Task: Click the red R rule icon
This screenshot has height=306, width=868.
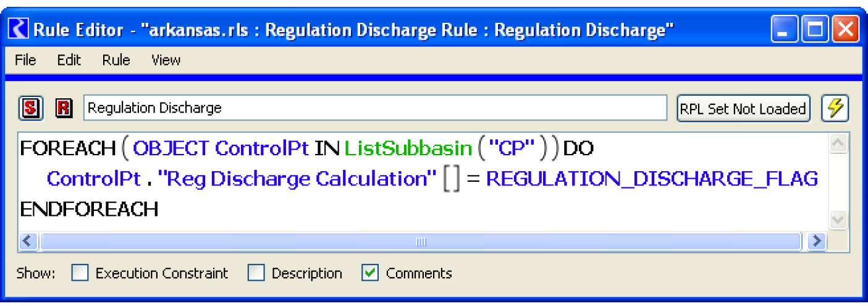Action: click(64, 108)
